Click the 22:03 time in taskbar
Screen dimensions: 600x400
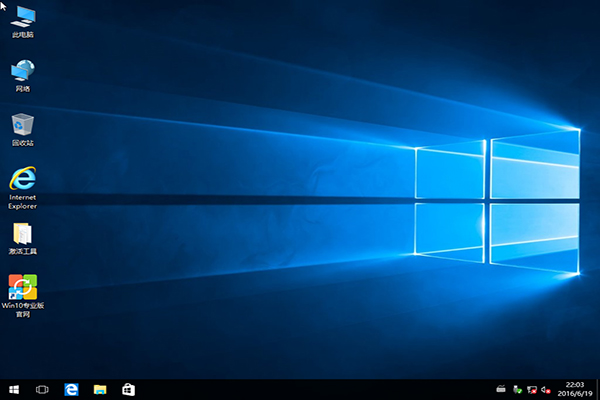(x=574, y=384)
